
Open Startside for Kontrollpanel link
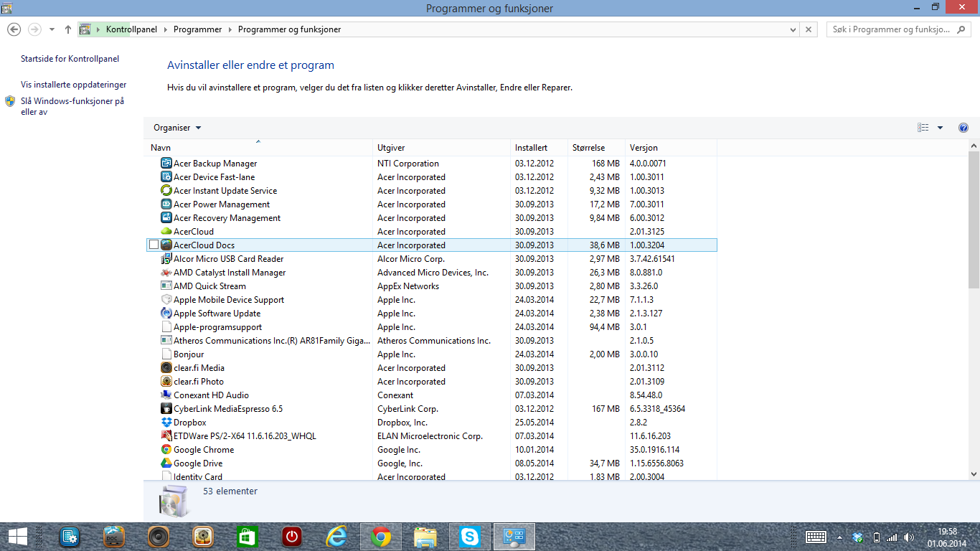pyautogui.click(x=70, y=59)
